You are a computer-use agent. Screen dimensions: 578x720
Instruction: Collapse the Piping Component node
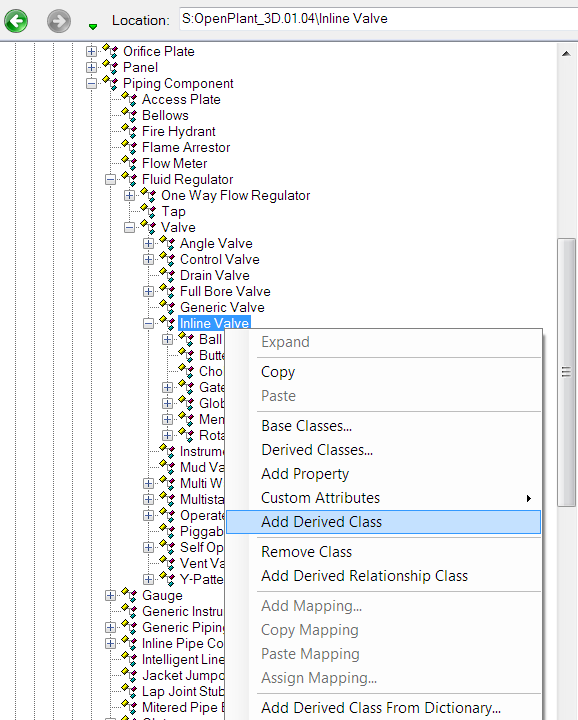pyautogui.click(x=91, y=84)
